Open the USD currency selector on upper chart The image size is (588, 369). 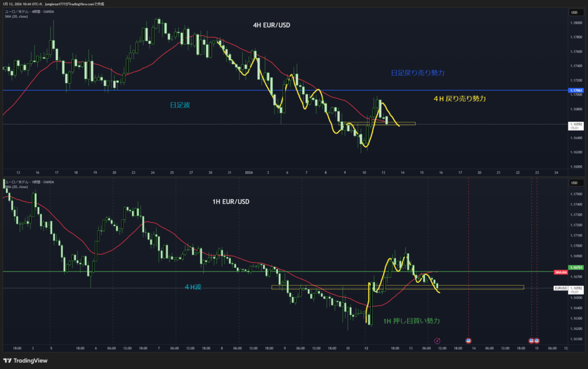[574, 12]
